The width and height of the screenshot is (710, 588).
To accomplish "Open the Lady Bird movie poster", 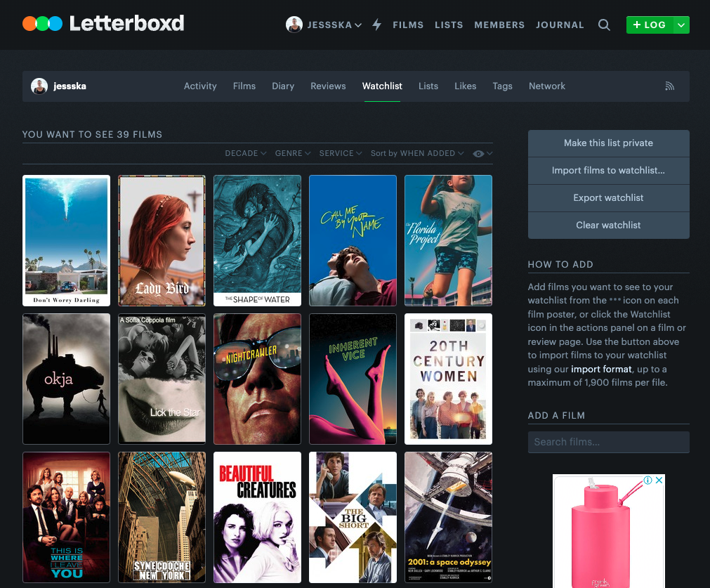I will [x=162, y=240].
